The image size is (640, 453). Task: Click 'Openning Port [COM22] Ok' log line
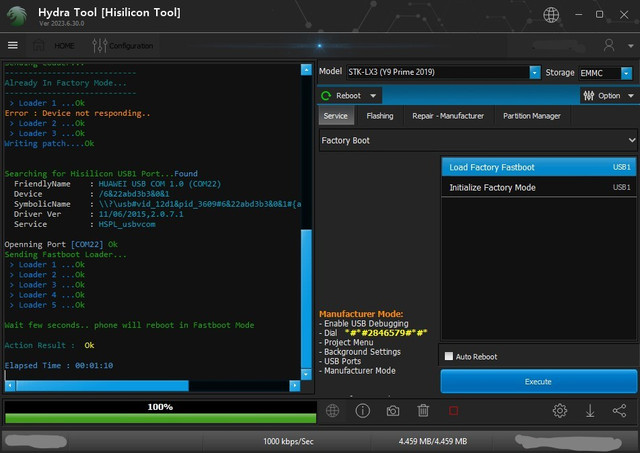[61, 244]
